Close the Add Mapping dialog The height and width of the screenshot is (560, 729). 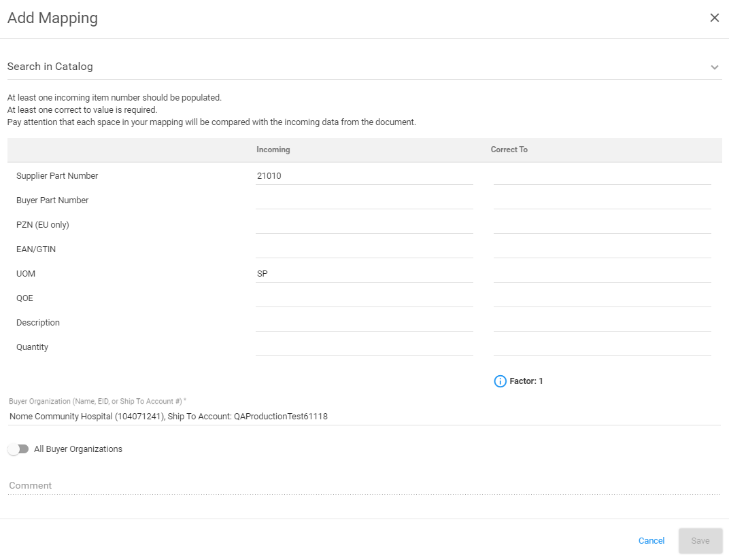[714, 17]
